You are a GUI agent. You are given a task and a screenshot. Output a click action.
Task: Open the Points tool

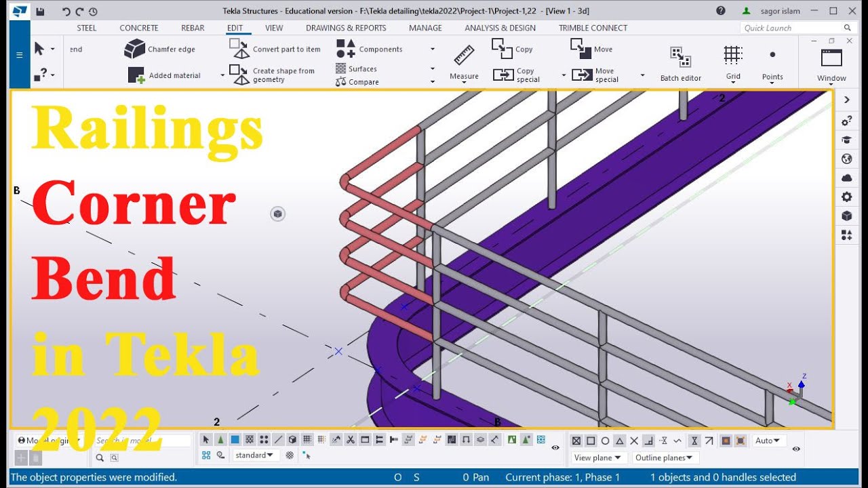click(x=772, y=62)
